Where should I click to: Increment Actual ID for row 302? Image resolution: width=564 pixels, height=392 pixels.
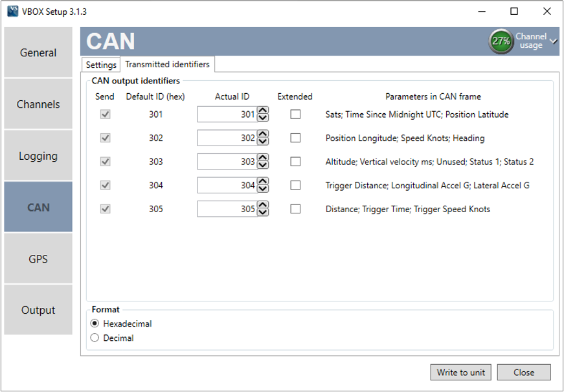263,135
